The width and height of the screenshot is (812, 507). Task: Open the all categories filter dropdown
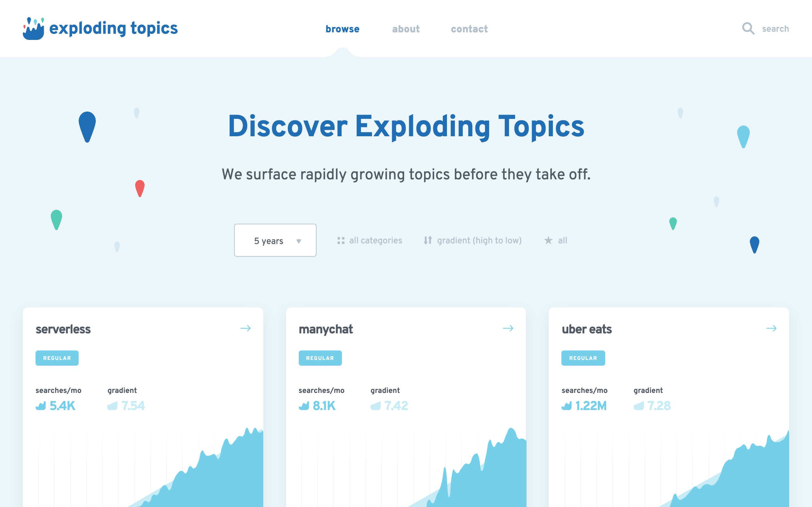[369, 240]
